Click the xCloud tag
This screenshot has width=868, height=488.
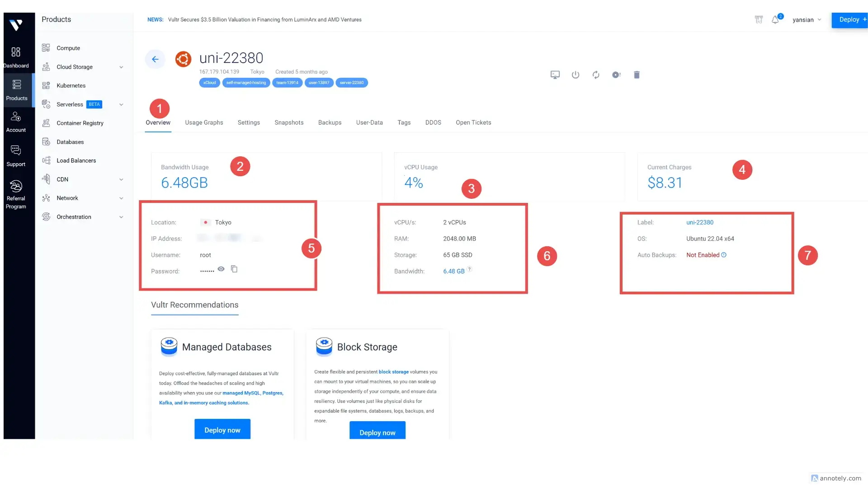209,83
